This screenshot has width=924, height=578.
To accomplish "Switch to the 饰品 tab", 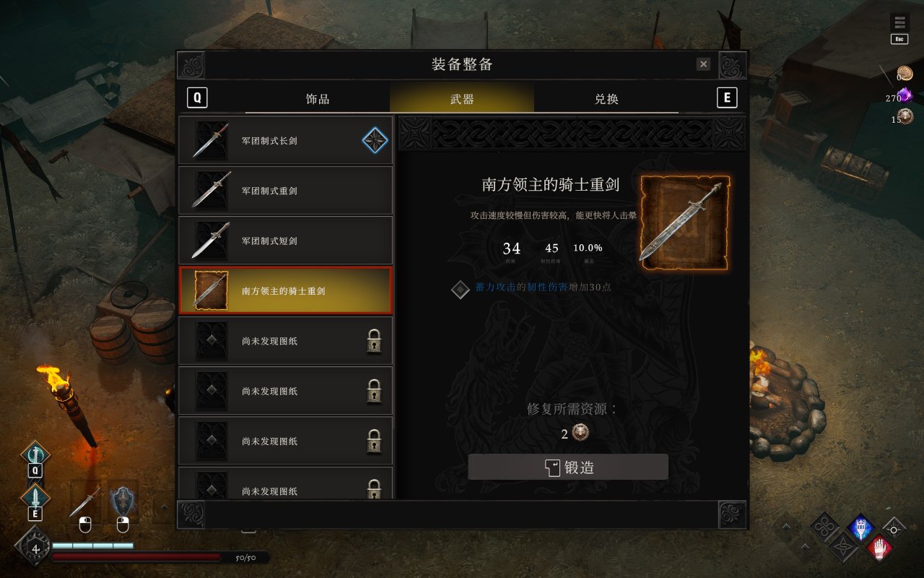I will click(318, 98).
